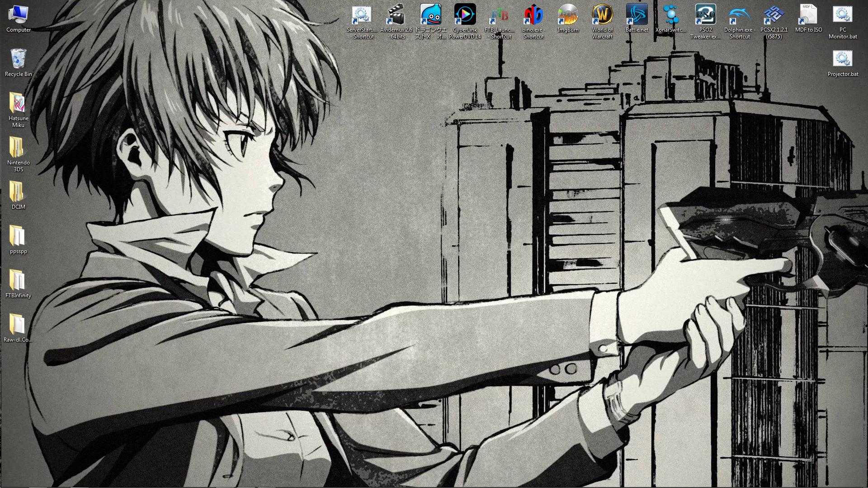Select the Projector.bat file
868x488 pixels.
[843, 63]
